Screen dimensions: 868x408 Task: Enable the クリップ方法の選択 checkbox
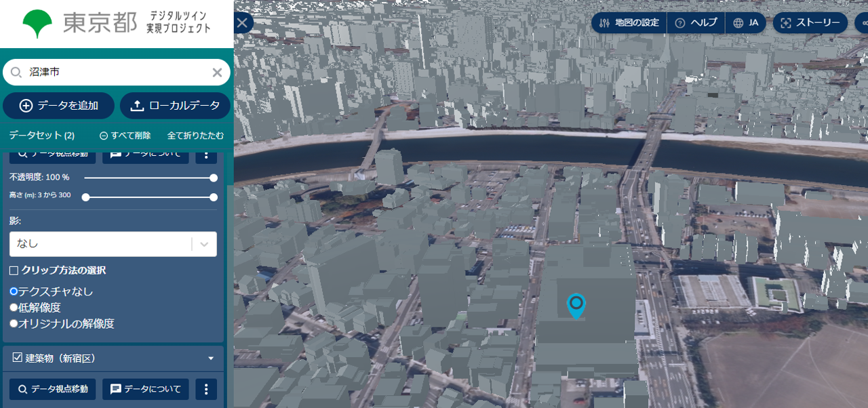(x=14, y=270)
